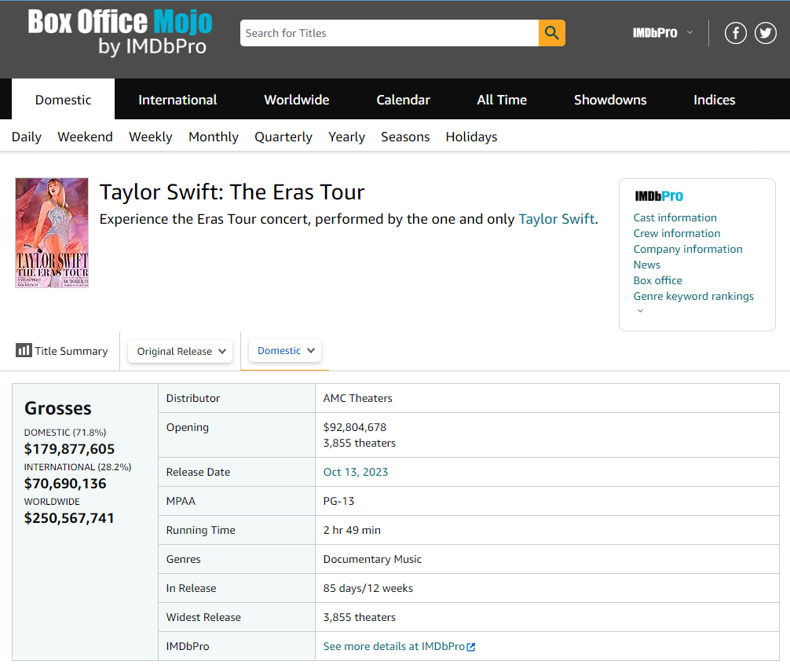Viewport: 790px width, 672px height.
Task: Click the Eras Tour movie poster
Action: click(52, 232)
